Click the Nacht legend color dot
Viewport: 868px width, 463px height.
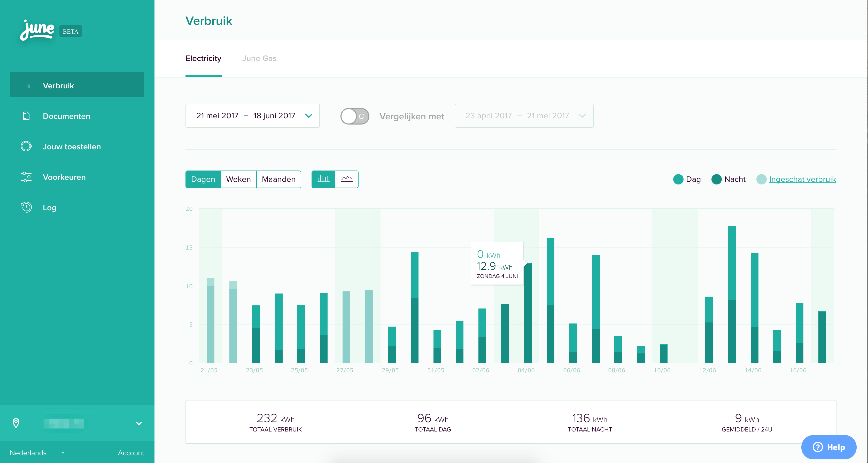click(716, 179)
